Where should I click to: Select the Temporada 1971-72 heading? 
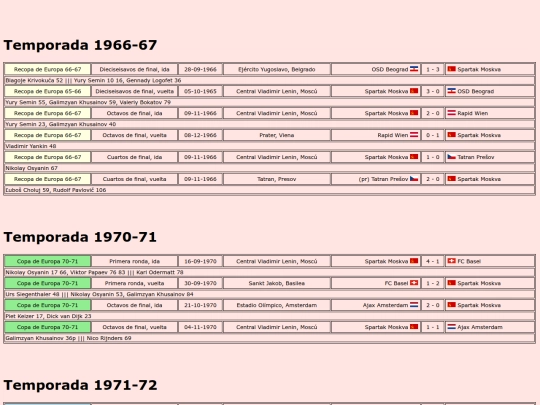coord(80,385)
